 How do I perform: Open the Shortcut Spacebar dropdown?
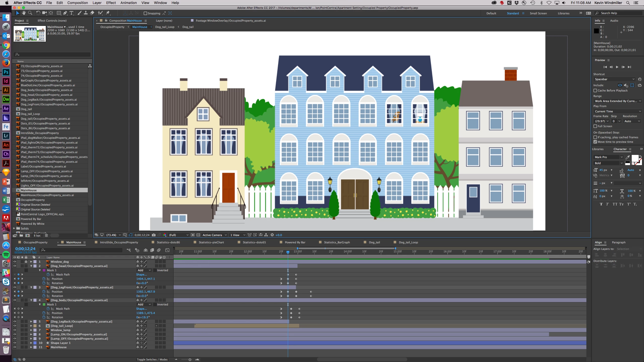coord(614,79)
